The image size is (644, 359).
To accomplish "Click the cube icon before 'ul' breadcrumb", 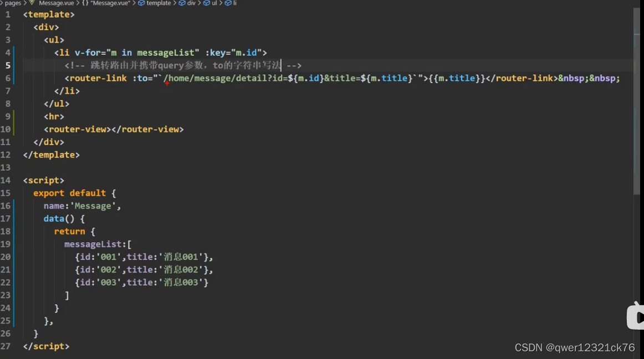I will [207, 3].
